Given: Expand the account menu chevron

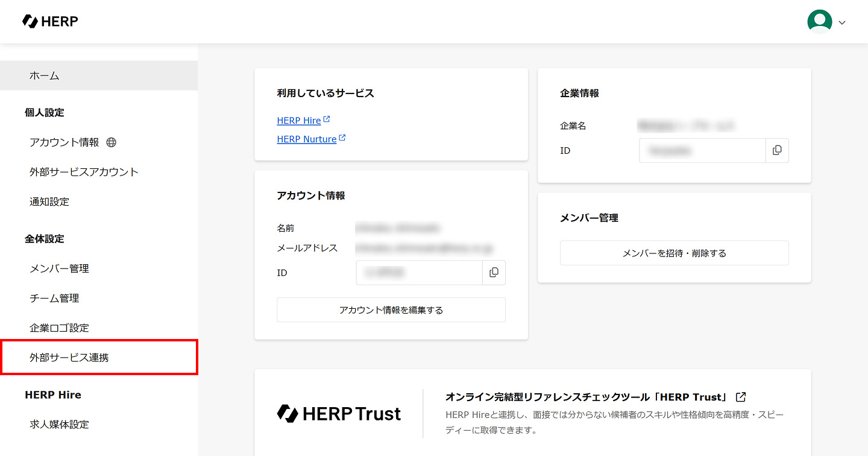Looking at the screenshot, I should pyautogui.click(x=842, y=23).
